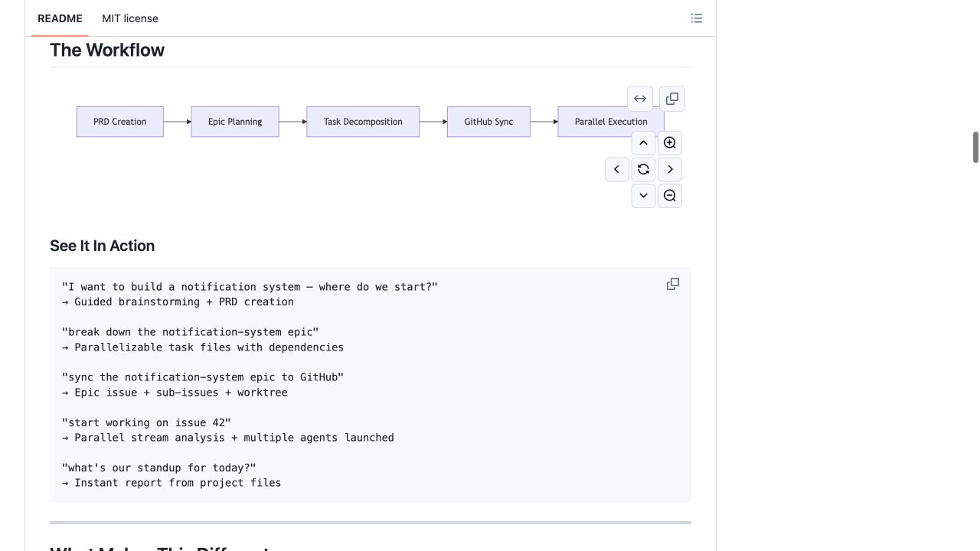Click "Instant report from project files" line
Screen dimensions: 980x551
coord(171,483)
